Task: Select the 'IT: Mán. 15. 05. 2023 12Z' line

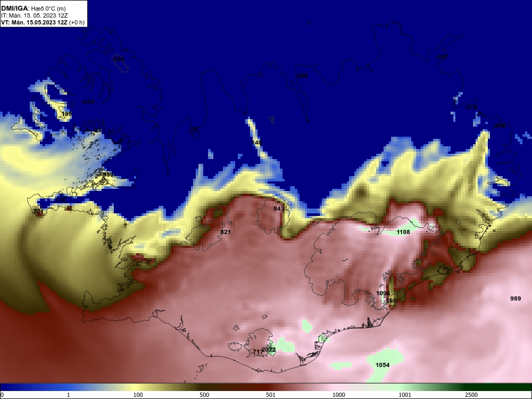Action: [x=34, y=15]
